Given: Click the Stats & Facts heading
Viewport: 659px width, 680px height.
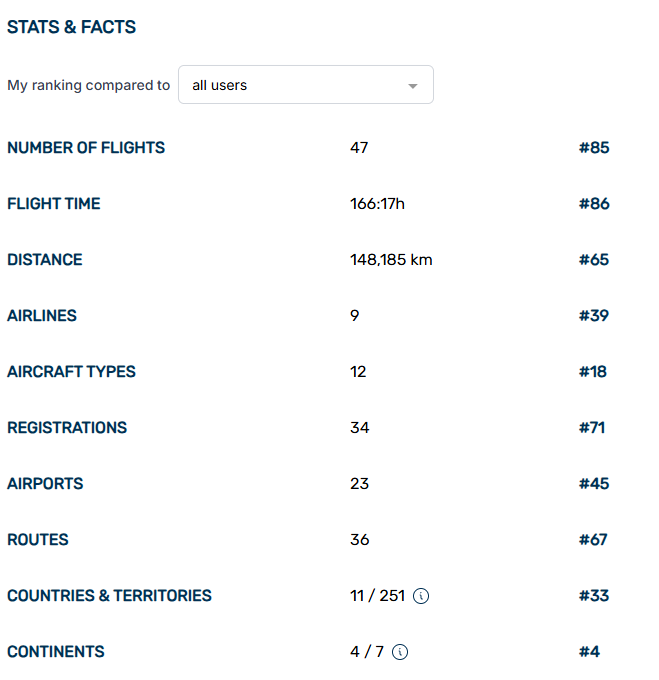Looking at the screenshot, I should coord(72,28).
